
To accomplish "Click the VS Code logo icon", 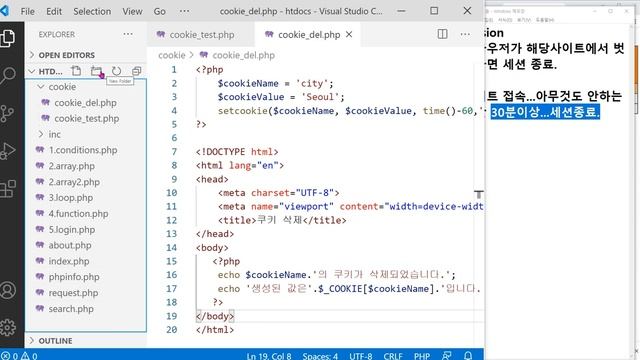I will (4, 11).
